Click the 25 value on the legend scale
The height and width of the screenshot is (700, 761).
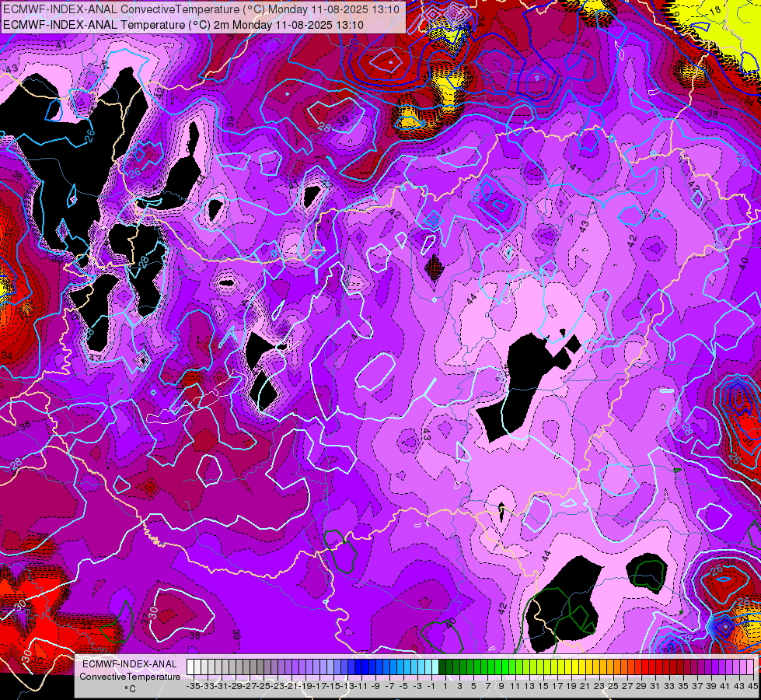click(x=613, y=687)
